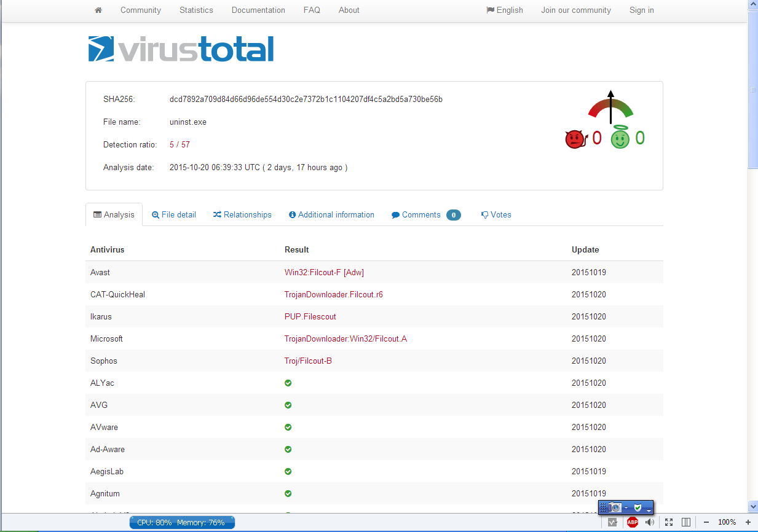This screenshot has width=758, height=532.
Task: Open the Community menu
Action: click(141, 10)
